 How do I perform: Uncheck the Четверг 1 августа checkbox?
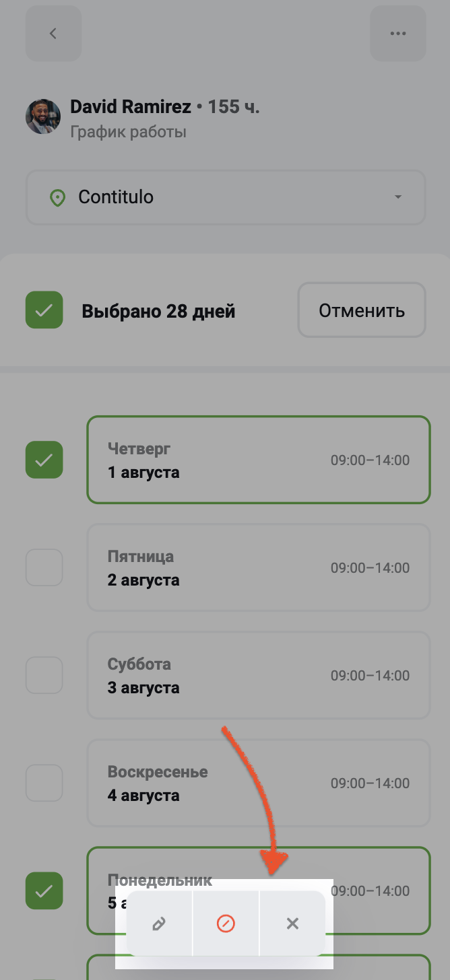point(44,460)
